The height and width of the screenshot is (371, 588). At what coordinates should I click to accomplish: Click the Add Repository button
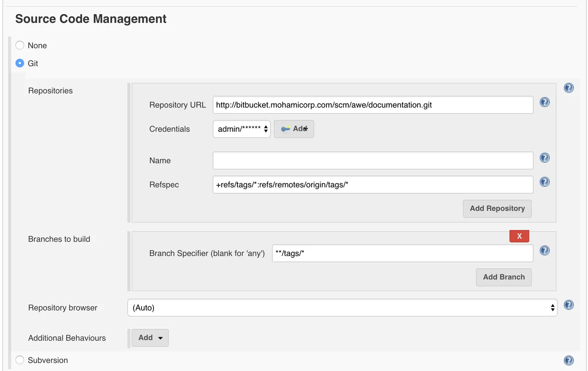(497, 209)
